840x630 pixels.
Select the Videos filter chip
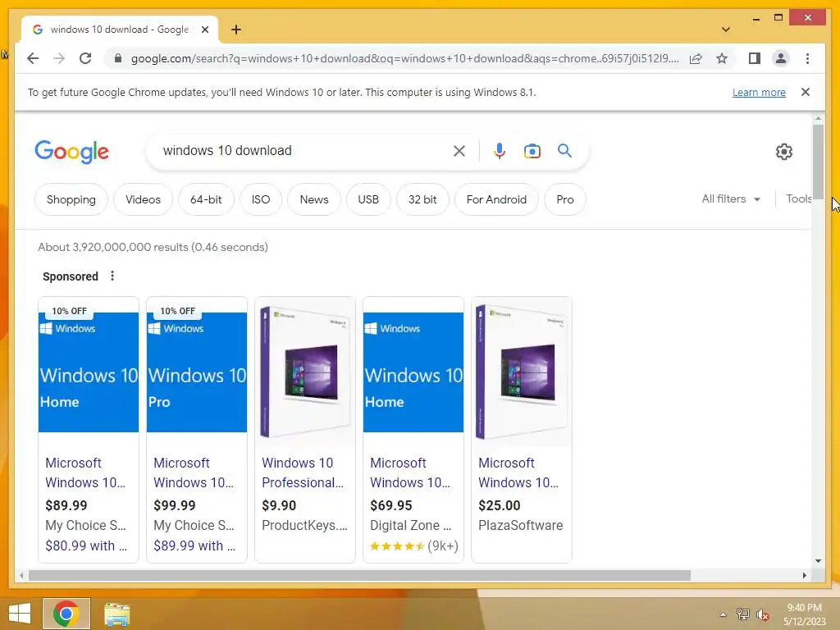point(143,199)
